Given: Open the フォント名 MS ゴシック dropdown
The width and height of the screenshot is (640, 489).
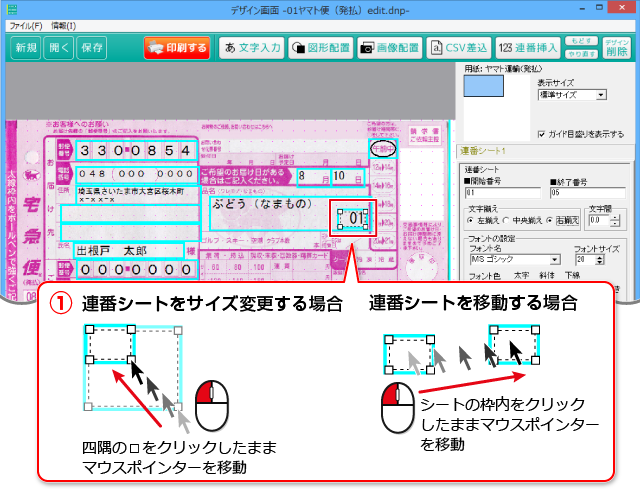Looking at the screenshot, I should pyautogui.click(x=515, y=260).
